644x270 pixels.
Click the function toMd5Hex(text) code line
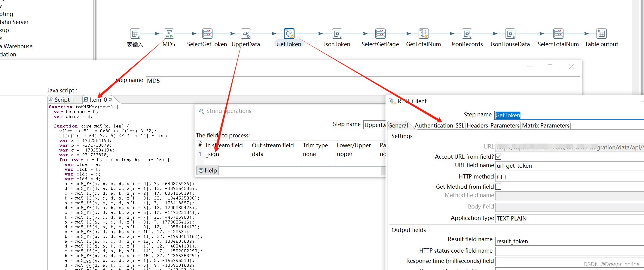(84, 107)
